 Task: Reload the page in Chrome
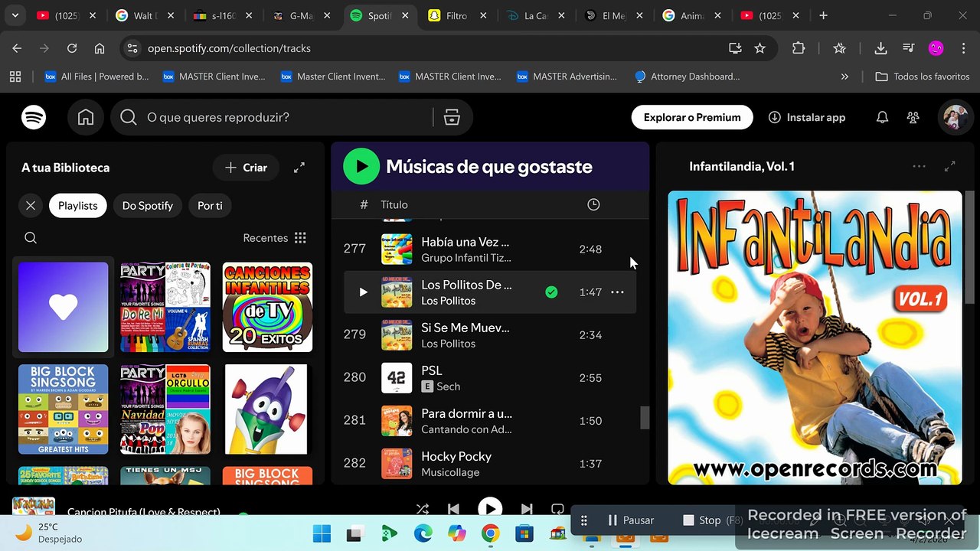(72, 48)
